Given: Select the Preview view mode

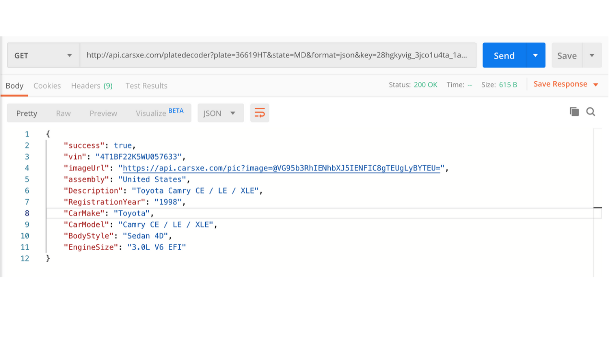Looking at the screenshot, I should [103, 113].
